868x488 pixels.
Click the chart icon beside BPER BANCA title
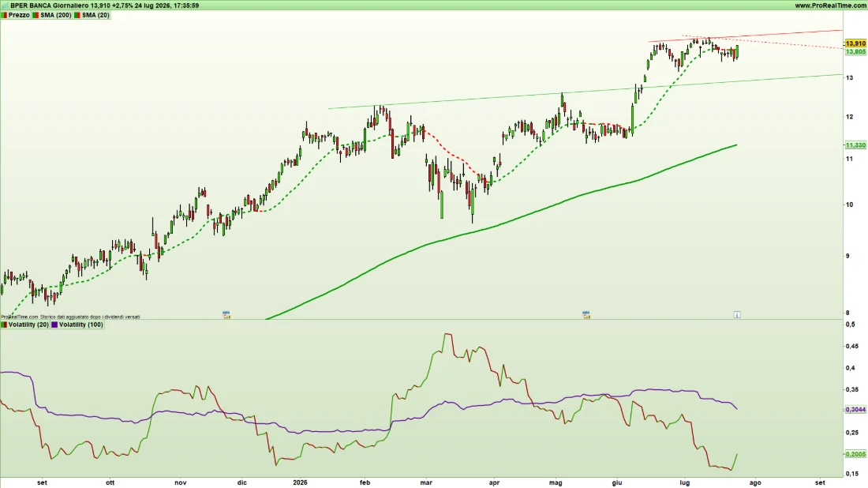pyautogui.click(x=5, y=6)
